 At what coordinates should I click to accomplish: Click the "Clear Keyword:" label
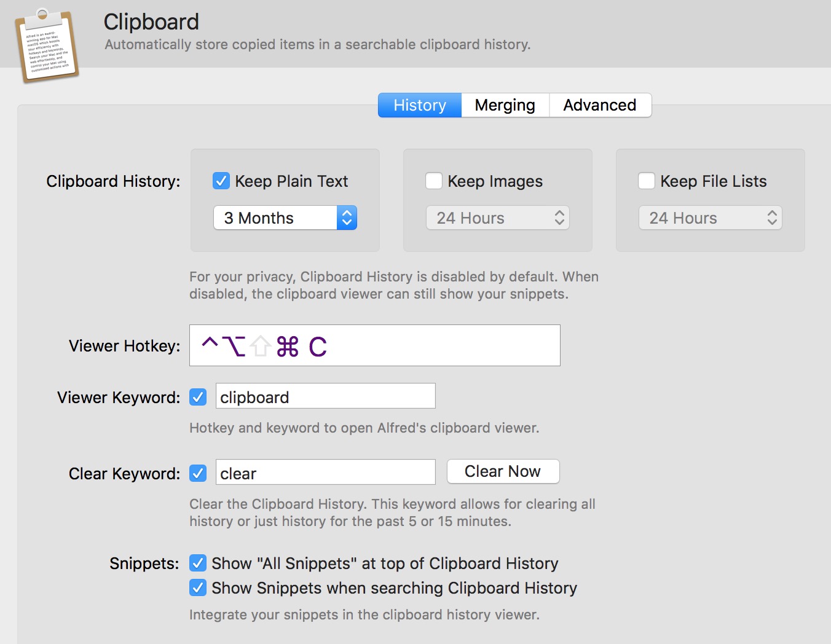pyautogui.click(x=125, y=474)
